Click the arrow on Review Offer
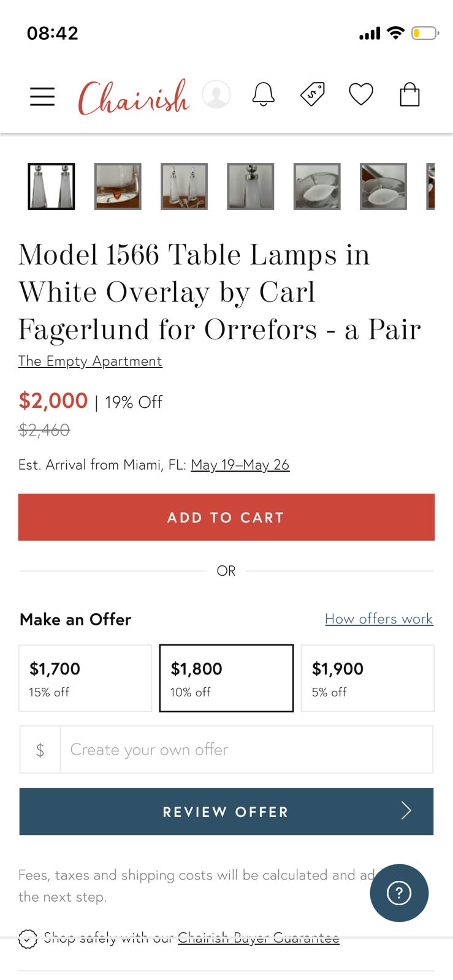 406,811
